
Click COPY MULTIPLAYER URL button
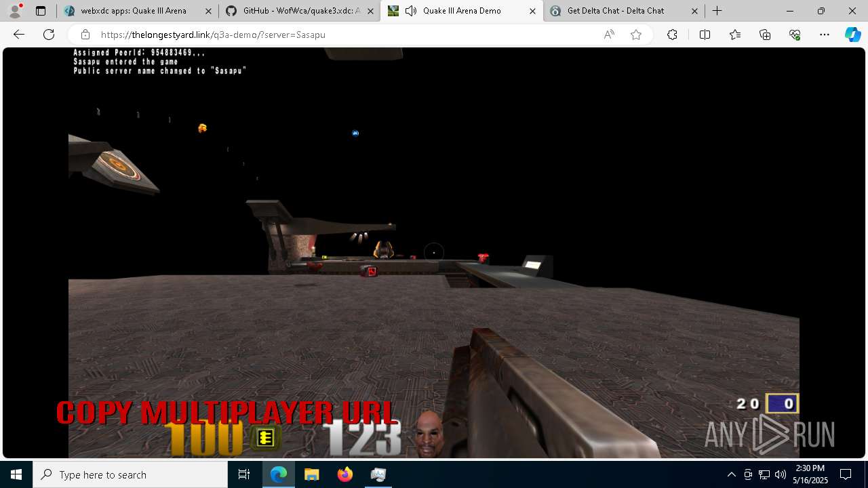coord(226,412)
